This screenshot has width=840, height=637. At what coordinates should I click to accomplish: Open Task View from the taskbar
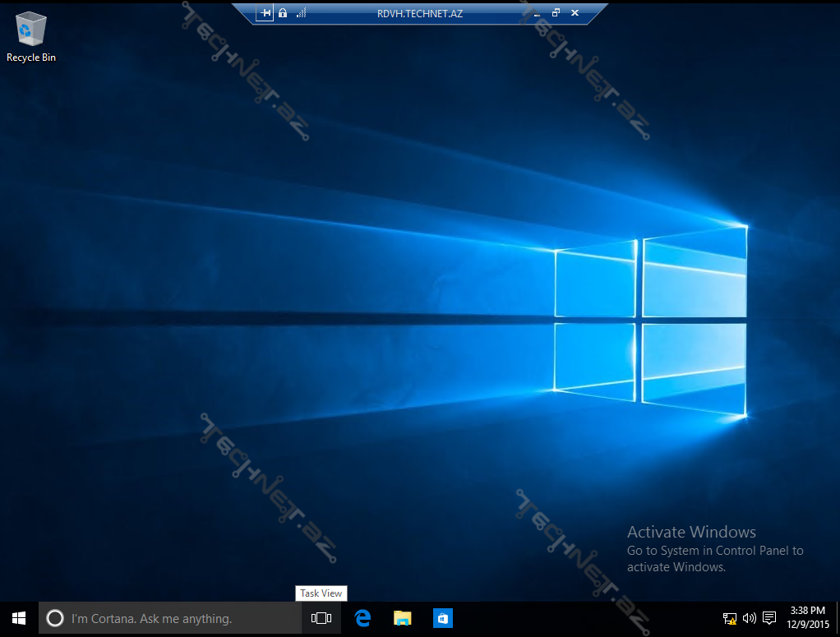[321, 618]
